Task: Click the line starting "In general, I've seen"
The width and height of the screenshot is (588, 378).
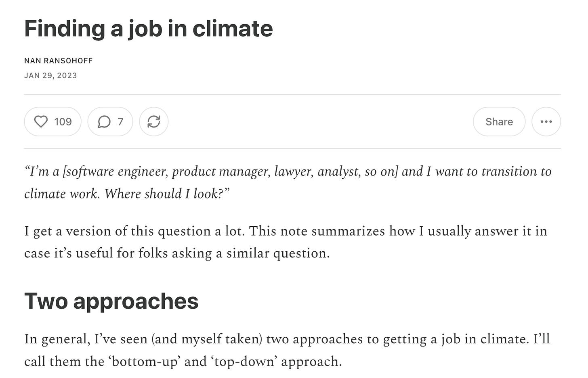Action: 287,339
